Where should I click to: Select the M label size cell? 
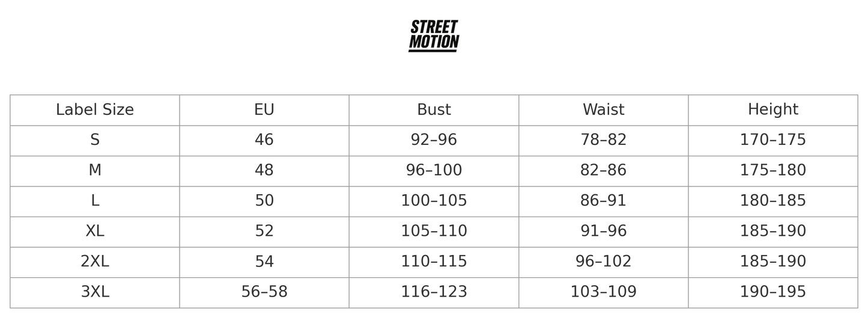pos(95,171)
